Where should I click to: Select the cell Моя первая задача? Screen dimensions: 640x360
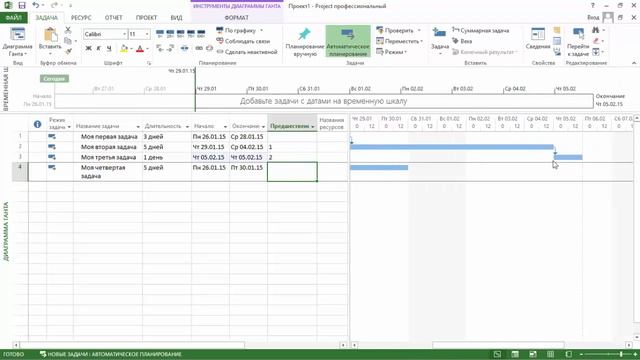click(108, 136)
